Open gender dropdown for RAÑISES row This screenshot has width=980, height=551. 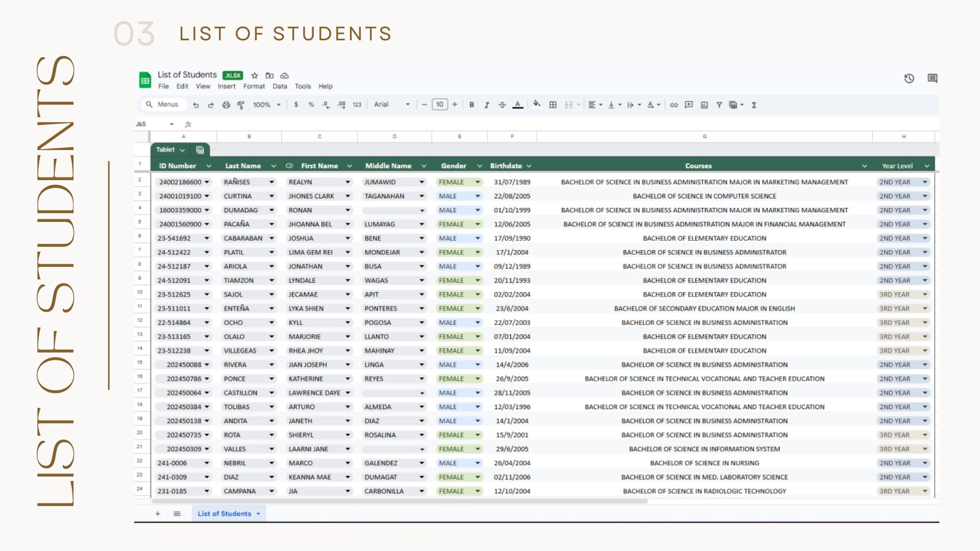click(x=478, y=182)
